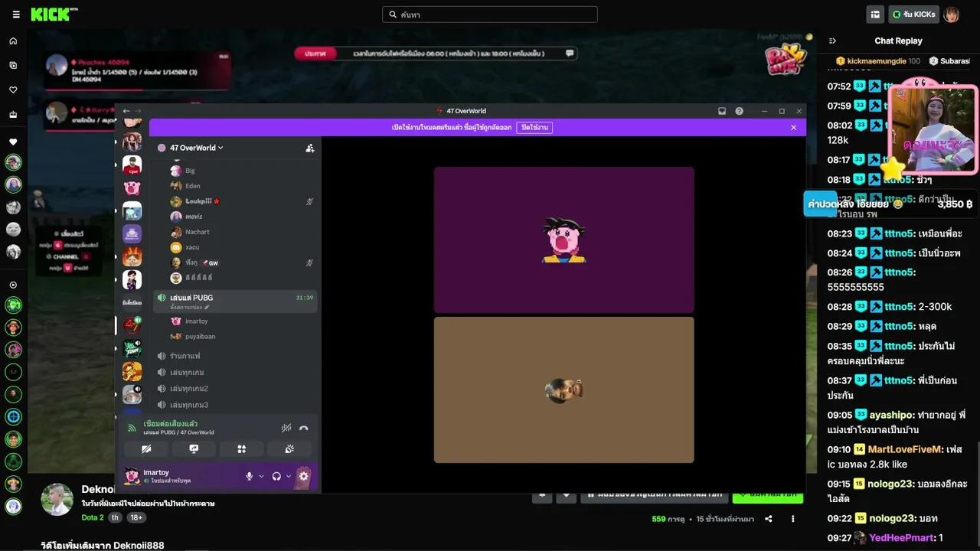
Task: Open the fire character server icon
Action: pos(132,256)
